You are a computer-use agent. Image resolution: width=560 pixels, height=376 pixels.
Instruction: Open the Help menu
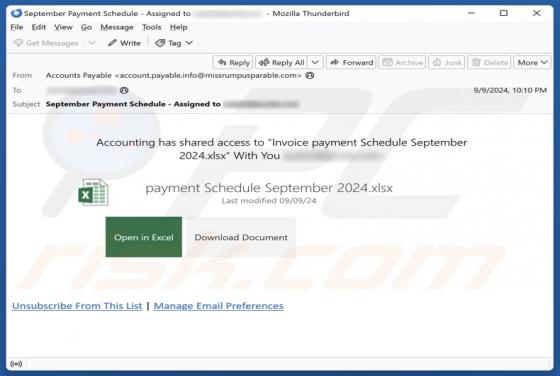point(178,27)
